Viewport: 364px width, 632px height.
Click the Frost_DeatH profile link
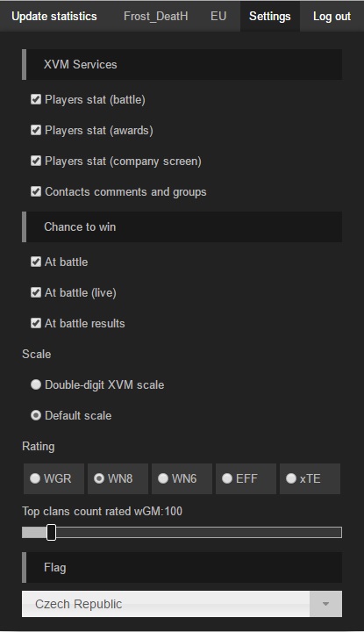(x=155, y=16)
